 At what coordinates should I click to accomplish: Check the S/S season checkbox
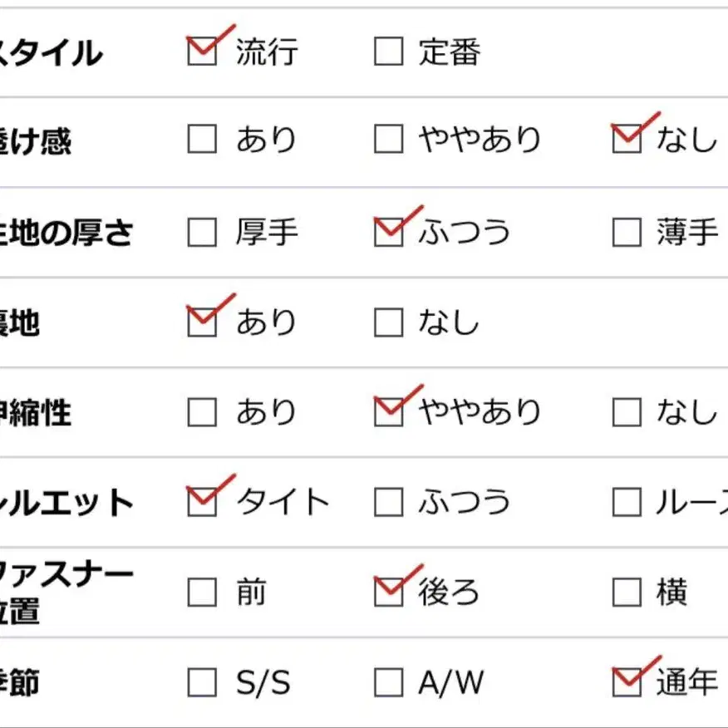click(202, 683)
